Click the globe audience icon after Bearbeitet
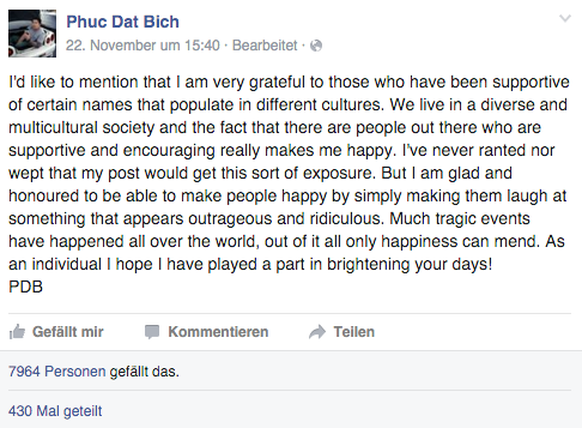Screen dimensions: 582x428 point(316,46)
